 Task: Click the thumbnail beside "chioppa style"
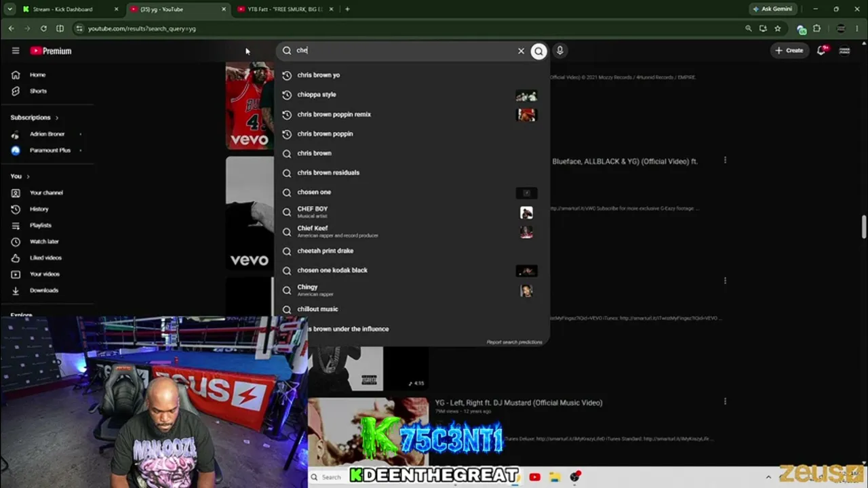(526, 96)
